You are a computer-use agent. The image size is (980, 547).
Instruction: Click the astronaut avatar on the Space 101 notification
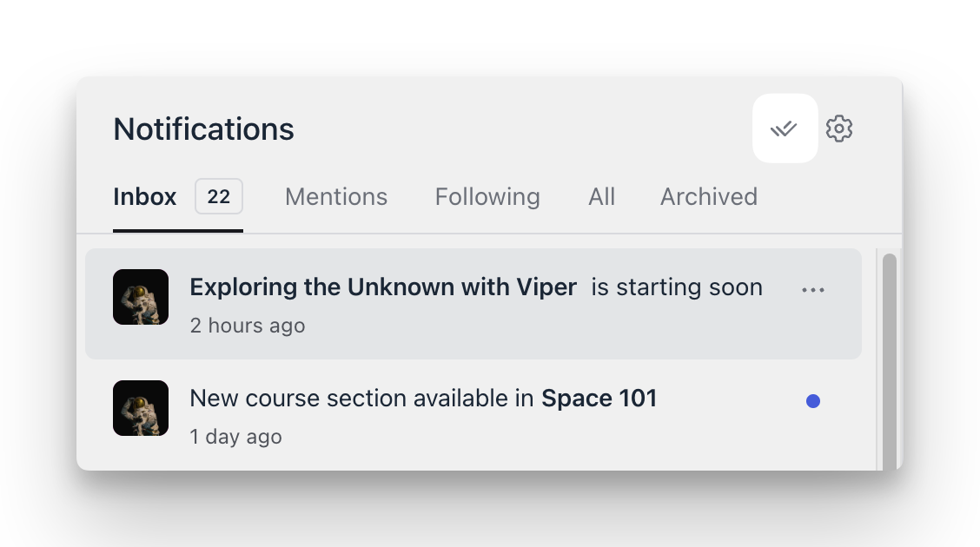140,407
